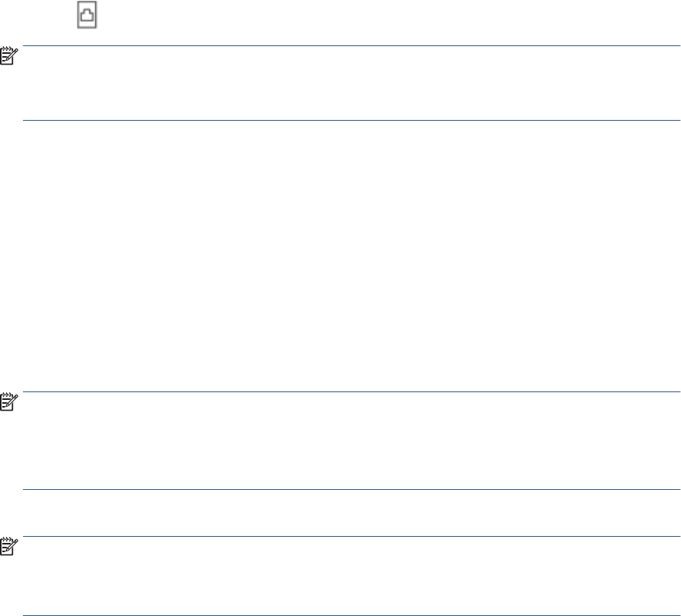Click the pencil tip on the first note icon
Screen dimensions: 681x616
(6, 62)
